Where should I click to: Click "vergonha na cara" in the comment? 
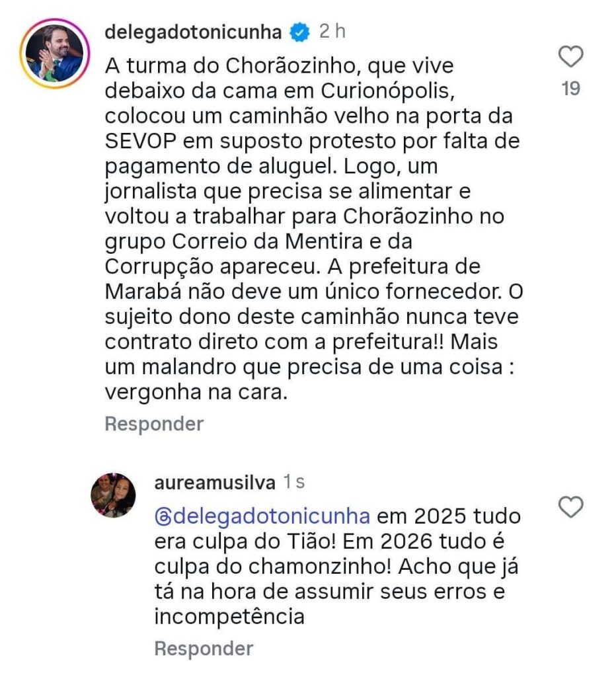[196, 391]
